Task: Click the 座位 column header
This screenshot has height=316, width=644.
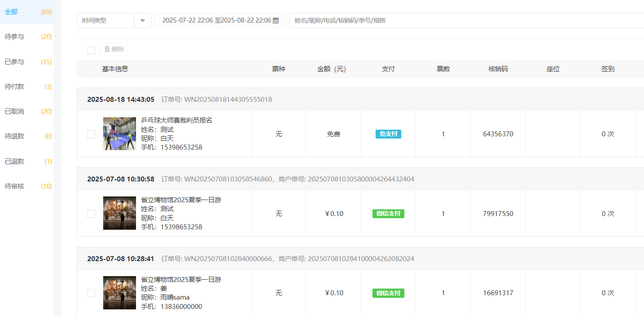Action: tap(553, 69)
